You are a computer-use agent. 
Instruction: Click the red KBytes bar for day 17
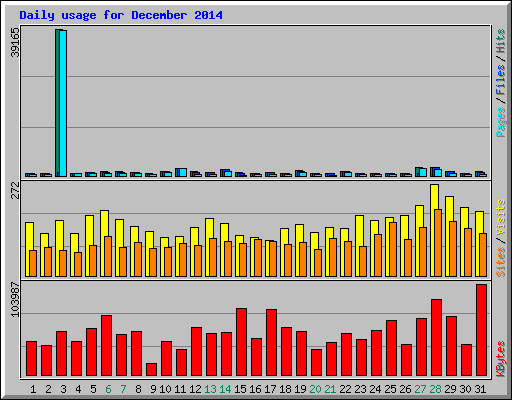pyautogui.click(x=271, y=343)
